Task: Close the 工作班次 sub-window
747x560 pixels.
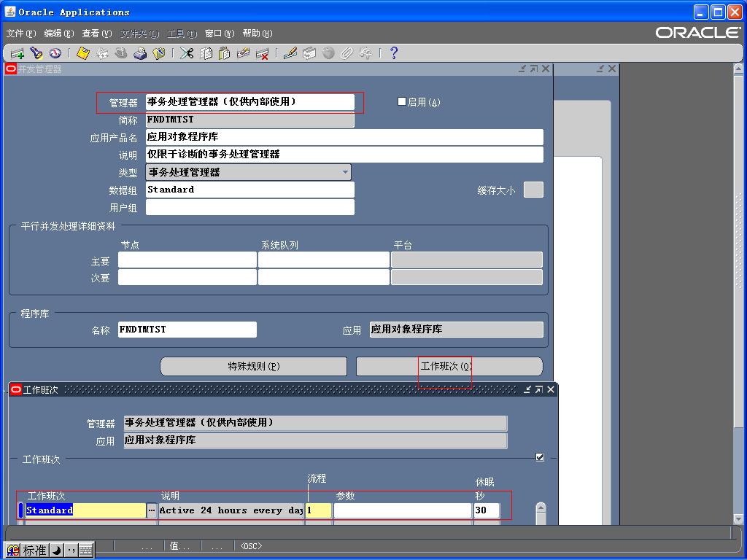Action: click(551, 389)
